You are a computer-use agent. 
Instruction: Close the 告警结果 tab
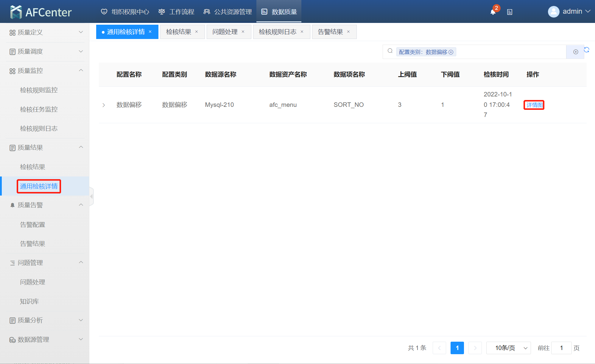(x=348, y=32)
